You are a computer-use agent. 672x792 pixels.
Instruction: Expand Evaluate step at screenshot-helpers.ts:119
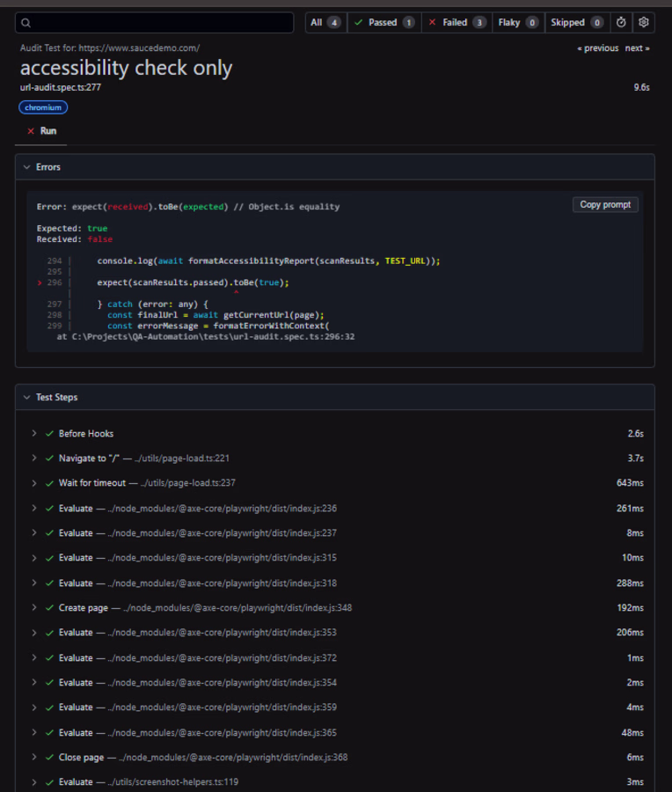pos(33,782)
